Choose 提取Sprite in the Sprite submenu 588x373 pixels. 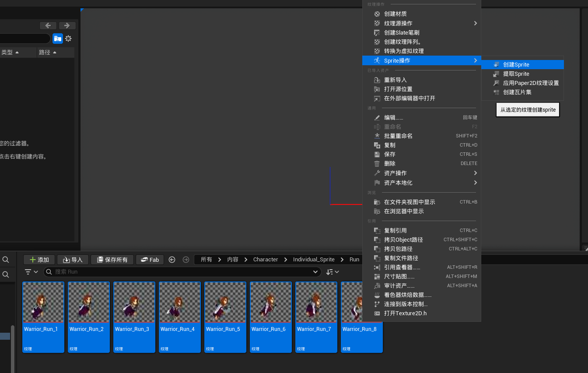click(516, 74)
